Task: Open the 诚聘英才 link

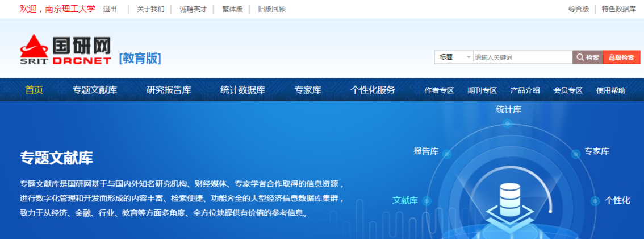Action: click(x=194, y=9)
